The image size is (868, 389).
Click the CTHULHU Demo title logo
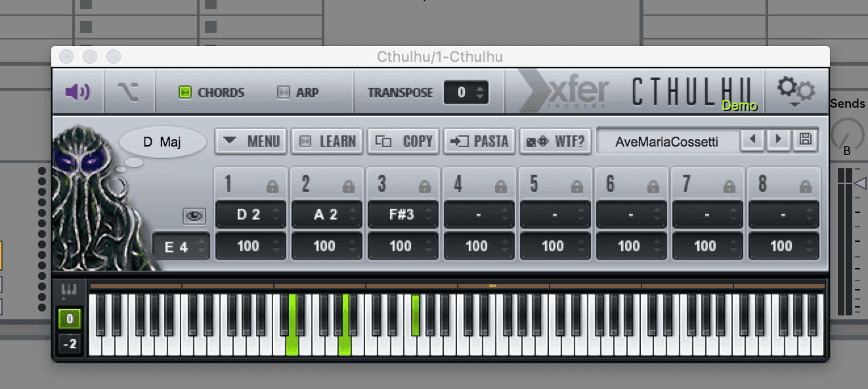coord(695,93)
